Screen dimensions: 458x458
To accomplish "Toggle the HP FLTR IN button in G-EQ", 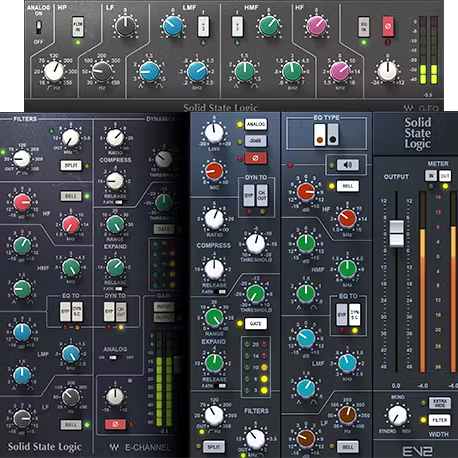I will pos(78,27).
